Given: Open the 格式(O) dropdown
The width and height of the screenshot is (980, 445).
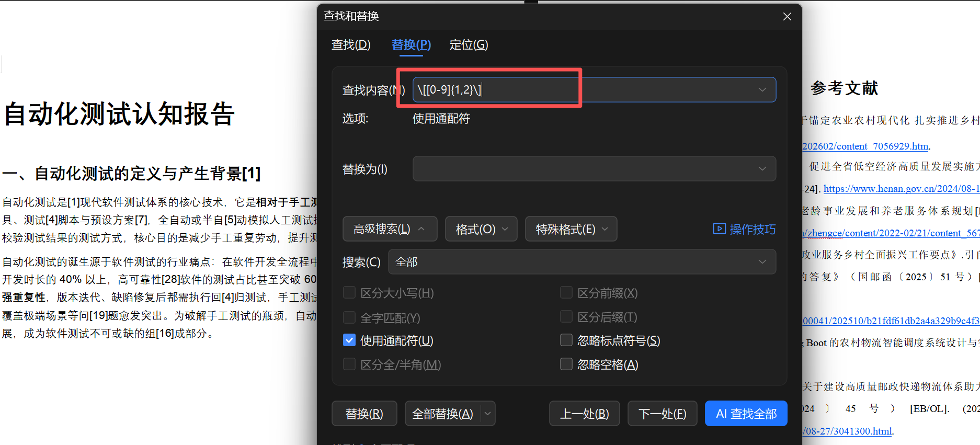Looking at the screenshot, I should [481, 229].
